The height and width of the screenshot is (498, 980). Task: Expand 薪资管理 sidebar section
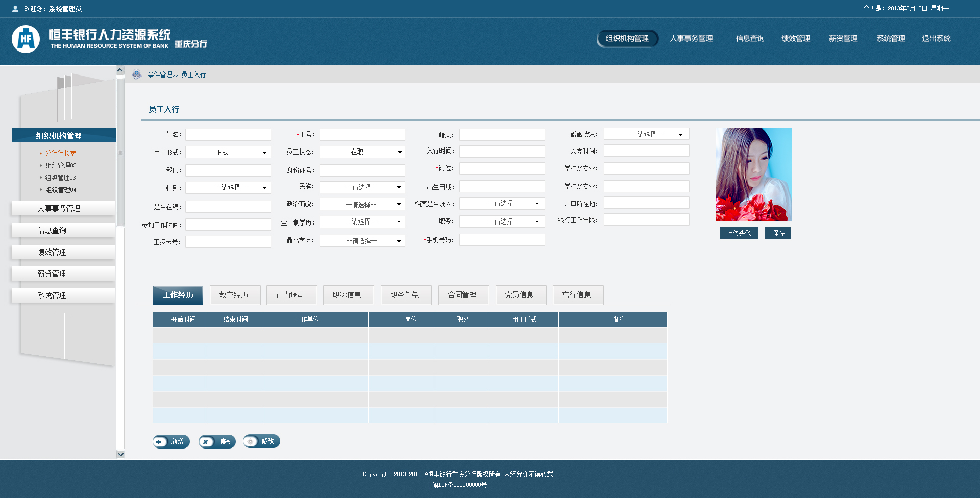63,273
